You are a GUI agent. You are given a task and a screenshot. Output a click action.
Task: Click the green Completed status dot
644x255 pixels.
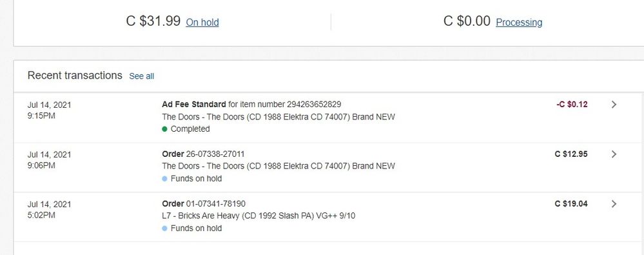[164, 129]
